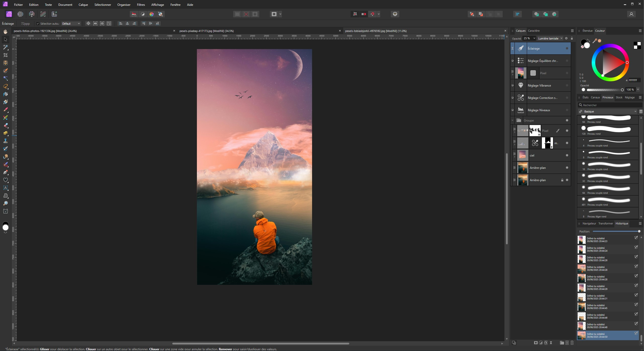Click the Rechercher brush search field
The height and width of the screenshot is (351, 644).
(x=610, y=105)
